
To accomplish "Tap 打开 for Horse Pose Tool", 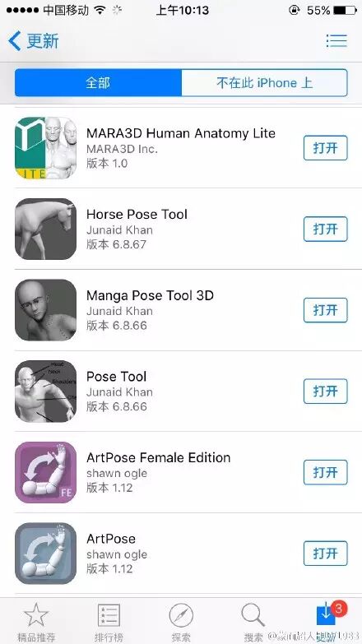I will 326,229.
